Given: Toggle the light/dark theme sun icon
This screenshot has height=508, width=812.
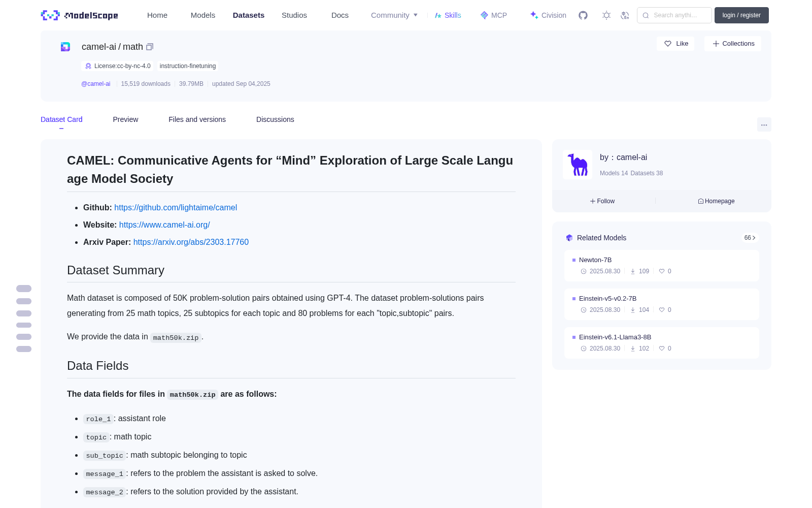Looking at the screenshot, I should point(606,15).
